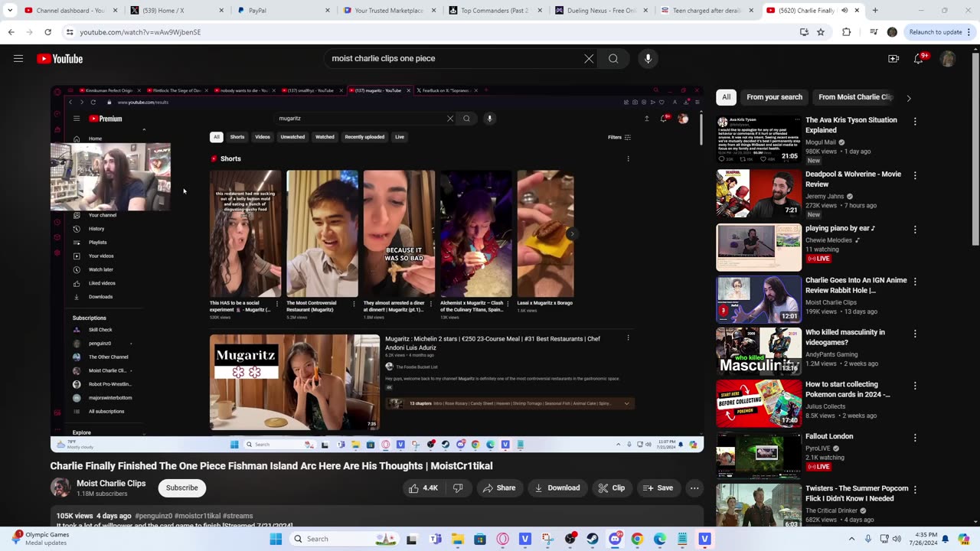Open Discord from the taskbar
This screenshot has height=551, width=980.
click(615, 539)
